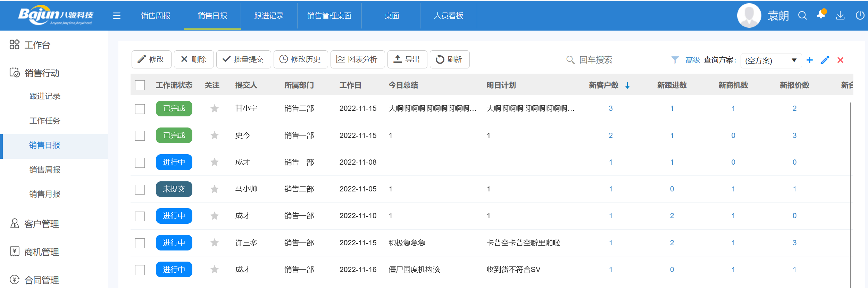Toggle the select-all checkbox in table header
The height and width of the screenshot is (288, 868).
pos(140,85)
